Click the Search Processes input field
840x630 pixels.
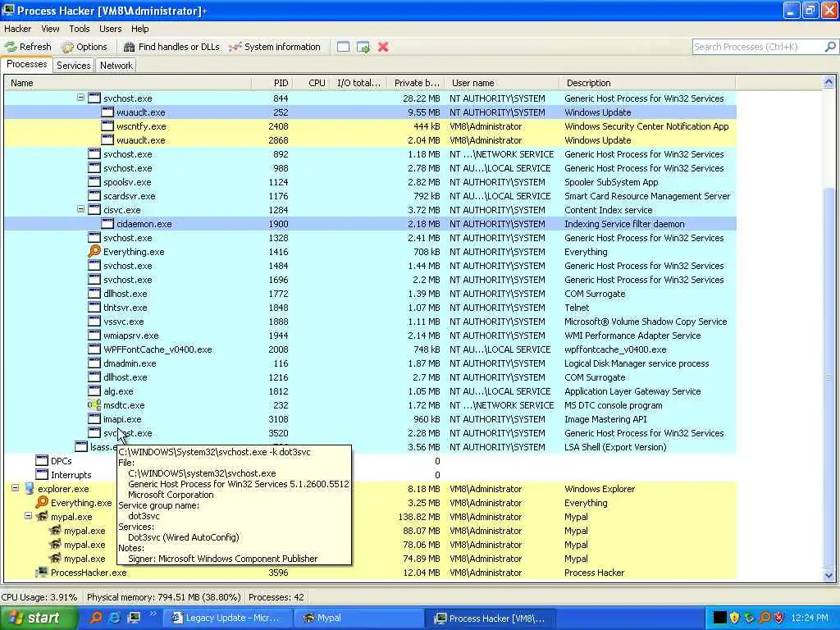[x=757, y=47]
